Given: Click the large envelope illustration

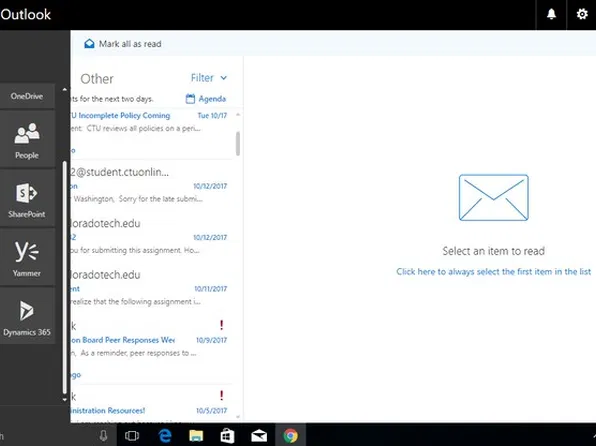Looking at the screenshot, I should [x=493, y=197].
